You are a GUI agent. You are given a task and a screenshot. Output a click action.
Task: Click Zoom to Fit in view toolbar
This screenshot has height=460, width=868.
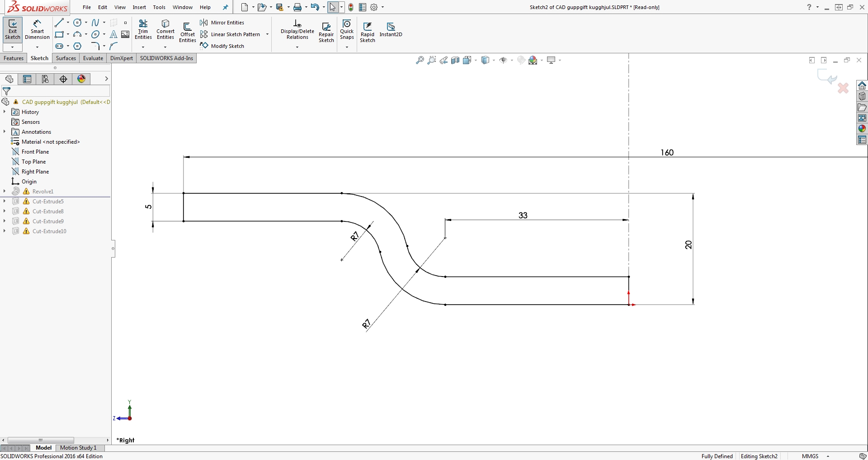420,60
